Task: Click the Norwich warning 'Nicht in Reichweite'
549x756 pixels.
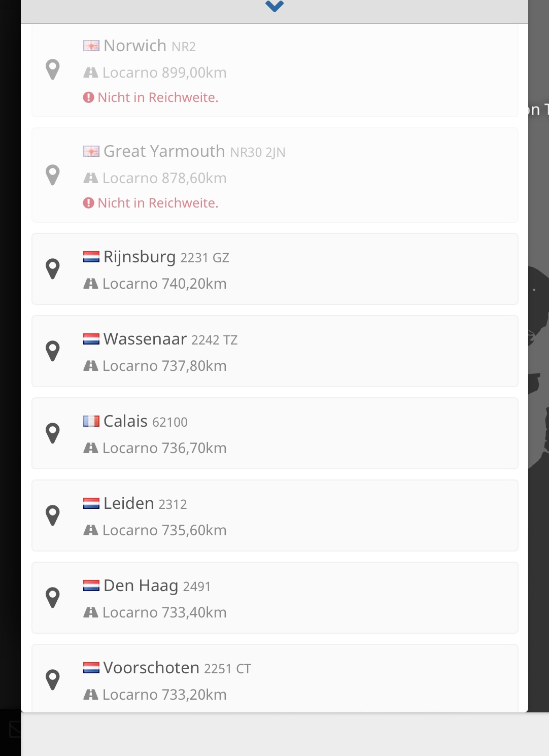Action: [x=157, y=97]
